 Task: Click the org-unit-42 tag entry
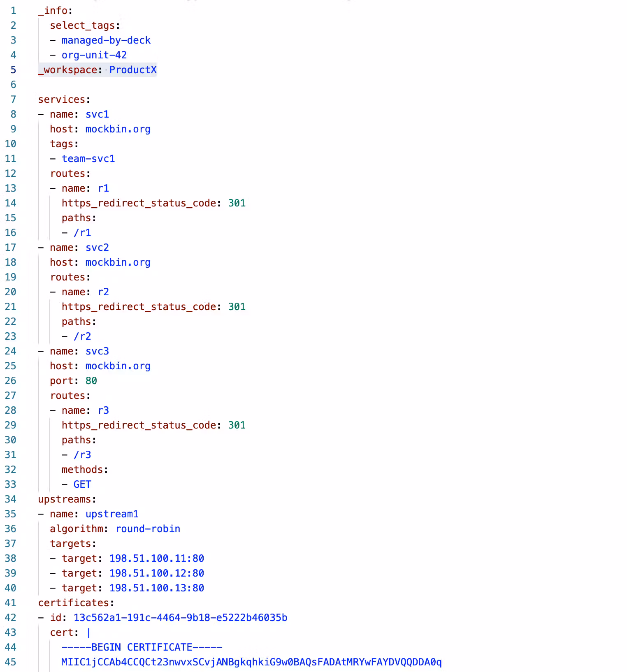(94, 55)
